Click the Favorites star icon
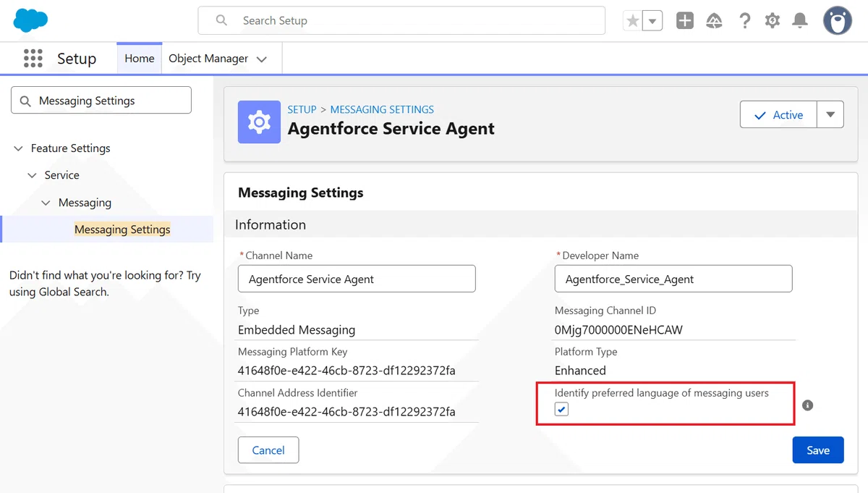This screenshot has width=868, height=493. tap(633, 21)
